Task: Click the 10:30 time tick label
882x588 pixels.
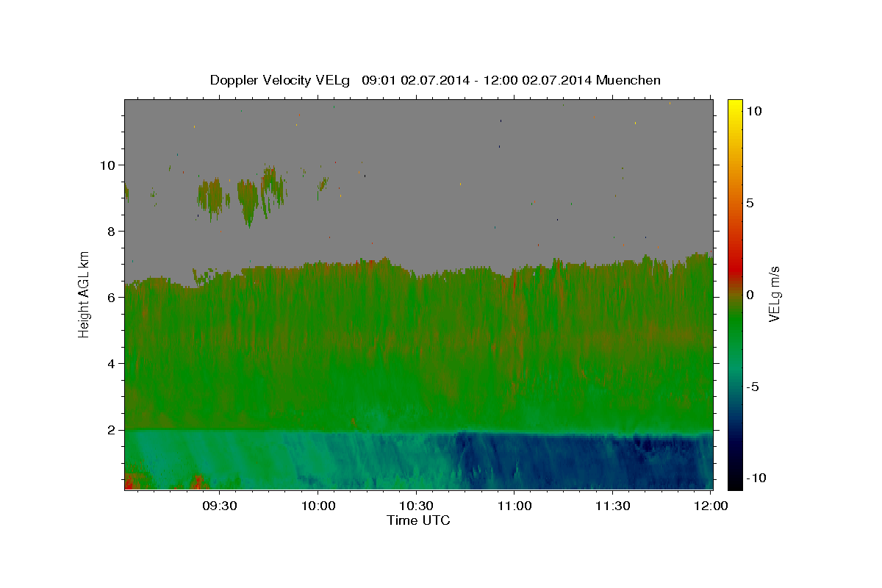Action: click(x=416, y=506)
